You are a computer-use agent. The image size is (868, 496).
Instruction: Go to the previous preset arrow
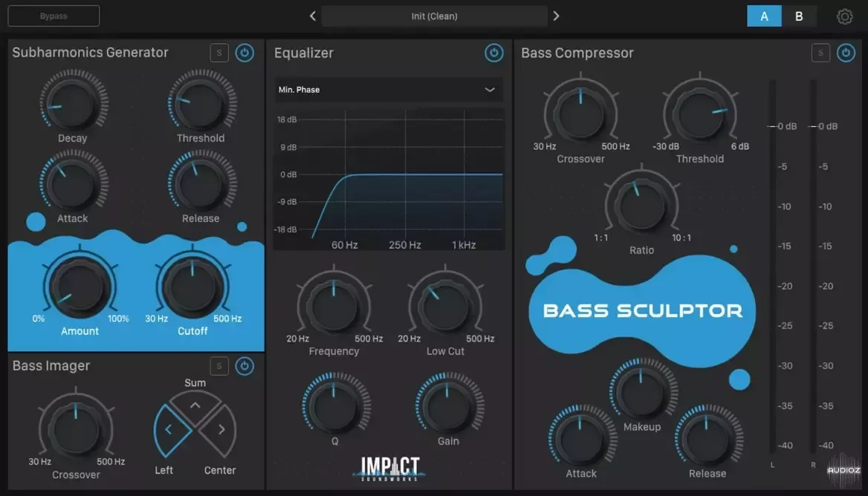(x=313, y=16)
